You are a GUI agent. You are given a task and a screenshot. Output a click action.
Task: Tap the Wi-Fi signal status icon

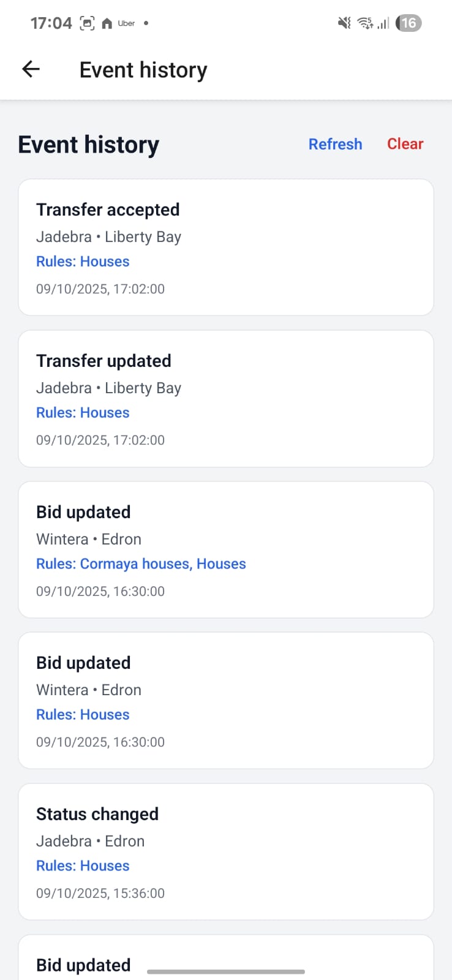[366, 23]
